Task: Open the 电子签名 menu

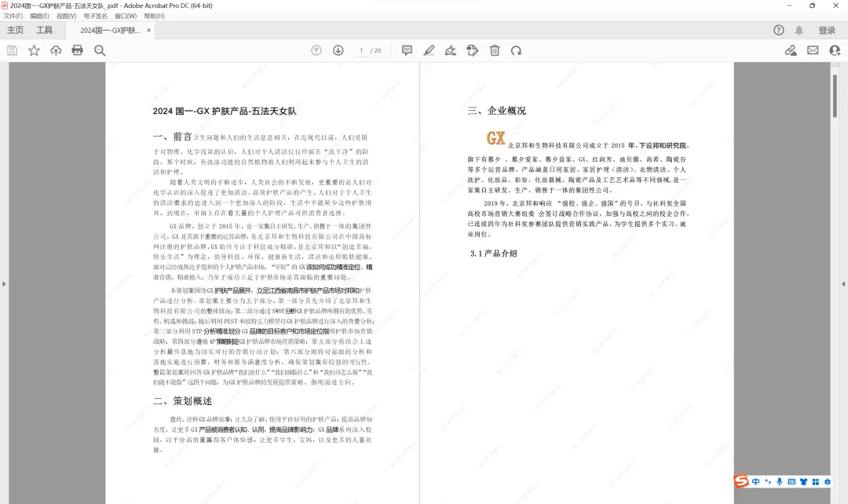Action: [x=97, y=16]
